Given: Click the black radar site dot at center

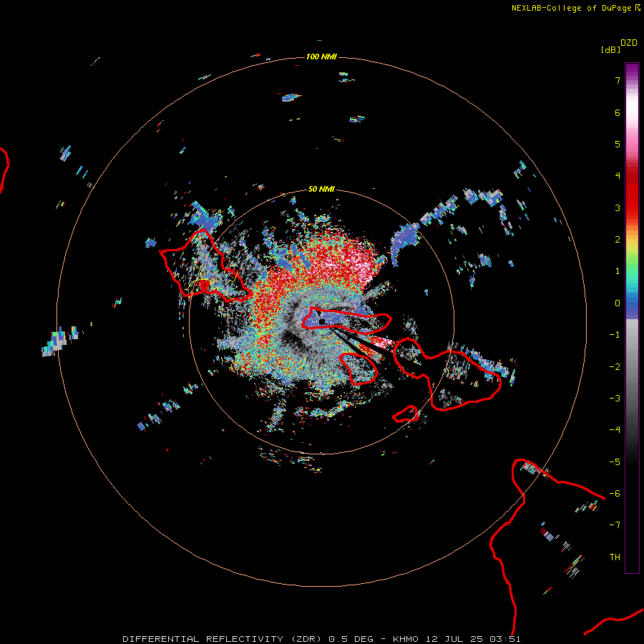Looking at the screenshot, I should [x=322, y=321].
